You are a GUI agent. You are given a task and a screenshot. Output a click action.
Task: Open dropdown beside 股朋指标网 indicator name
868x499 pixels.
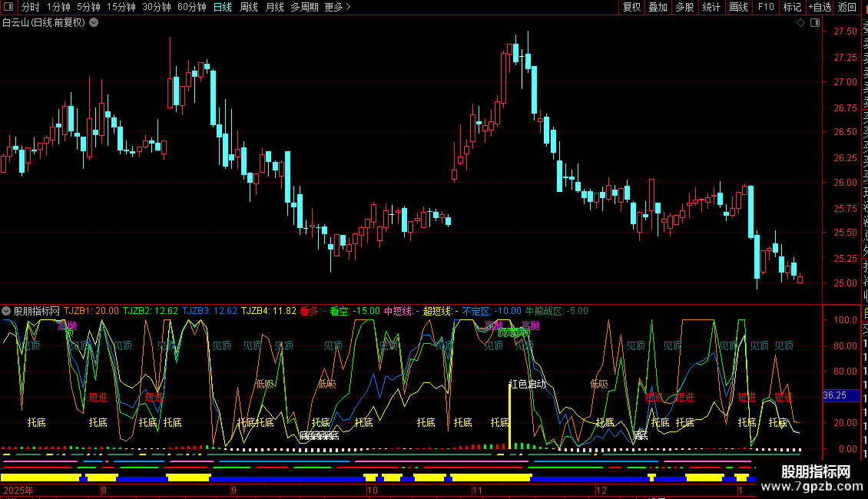point(6,311)
